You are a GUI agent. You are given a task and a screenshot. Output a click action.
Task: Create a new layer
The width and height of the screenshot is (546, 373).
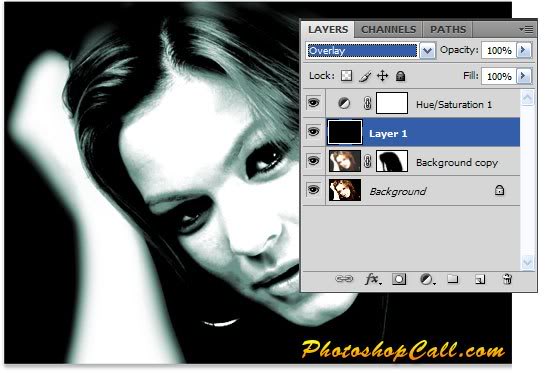coord(480,279)
